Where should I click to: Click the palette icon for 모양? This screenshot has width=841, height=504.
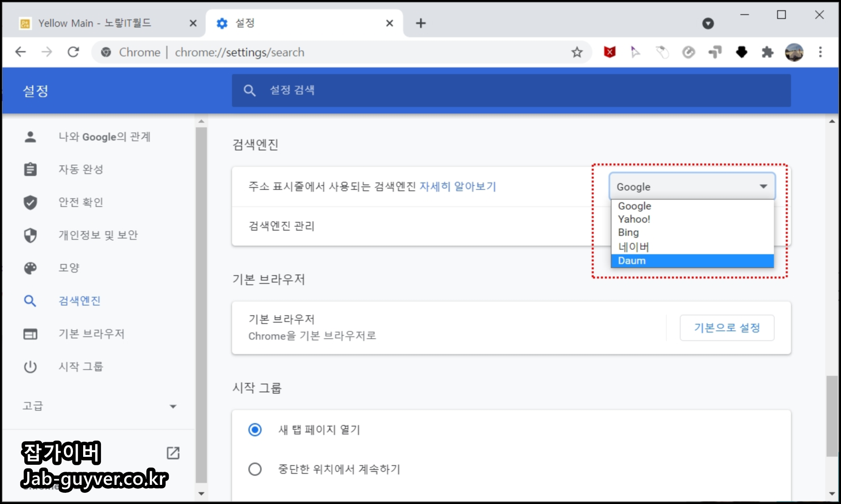point(30,268)
